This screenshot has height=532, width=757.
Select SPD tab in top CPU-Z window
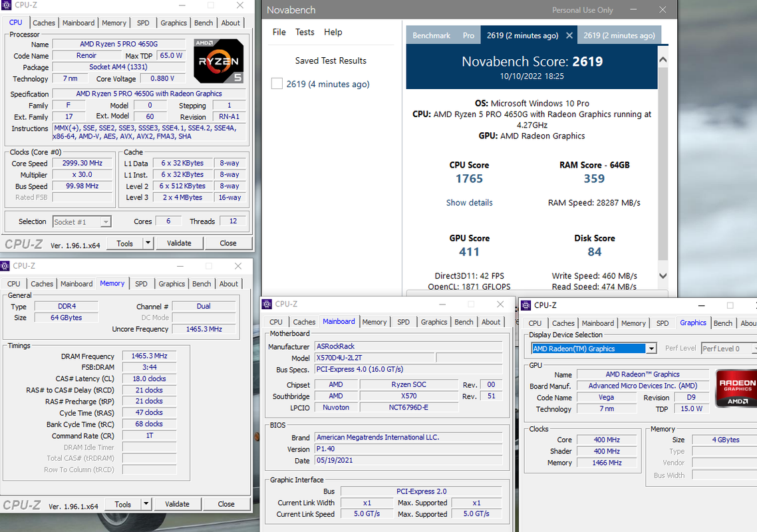(143, 23)
